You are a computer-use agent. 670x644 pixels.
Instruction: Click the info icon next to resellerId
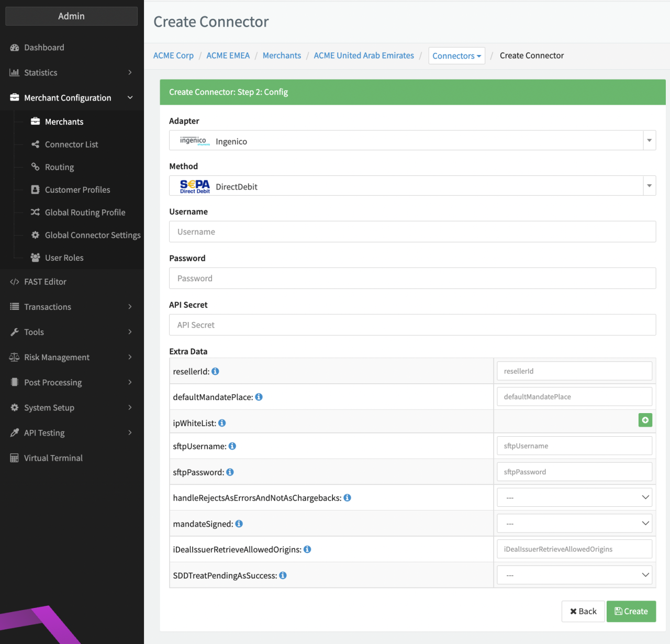pos(215,371)
